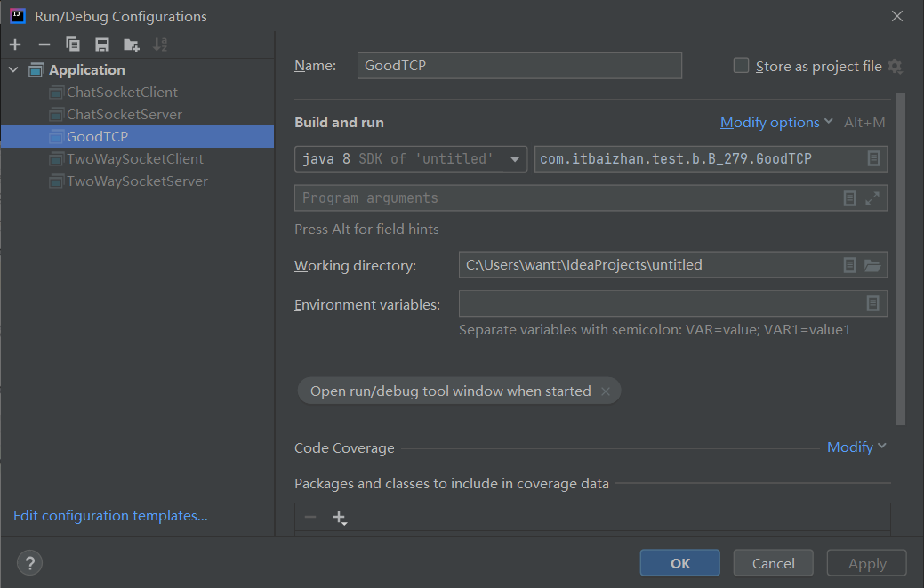The image size is (924, 588).
Task: Copy the selected configuration
Action: [x=73, y=44]
